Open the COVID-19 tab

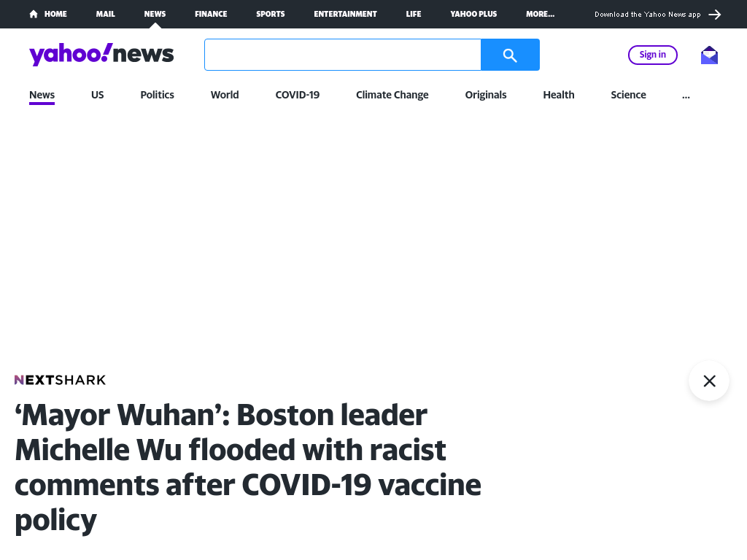tap(298, 95)
